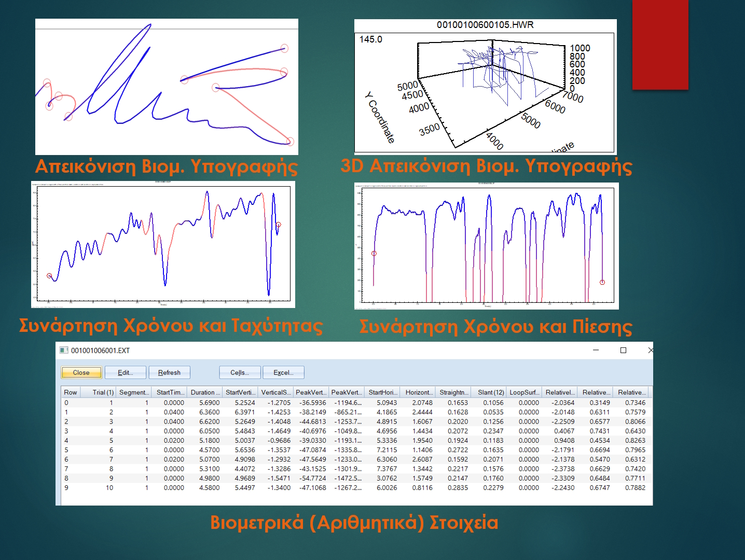Select the time and velocity graph
This screenshot has height=560, width=745.
163,245
